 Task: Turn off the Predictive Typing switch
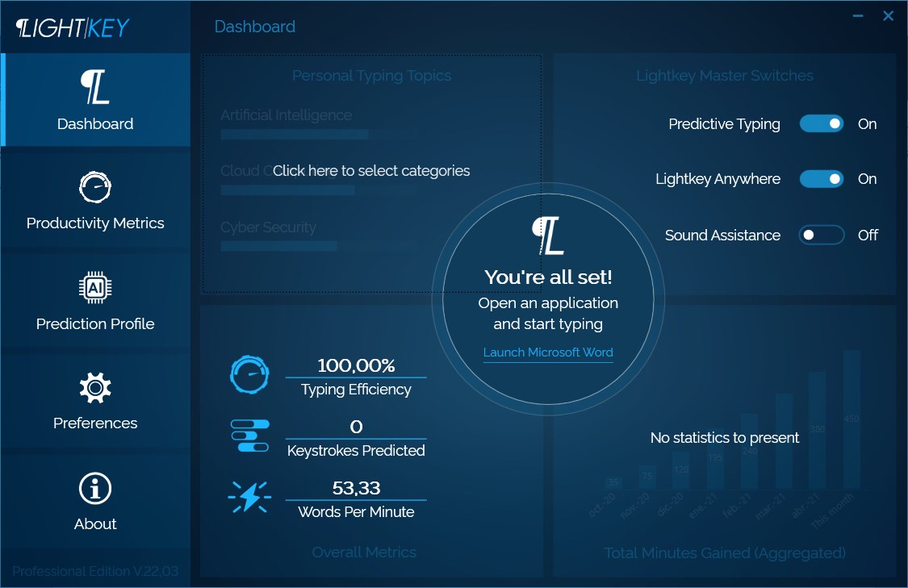coord(821,124)
